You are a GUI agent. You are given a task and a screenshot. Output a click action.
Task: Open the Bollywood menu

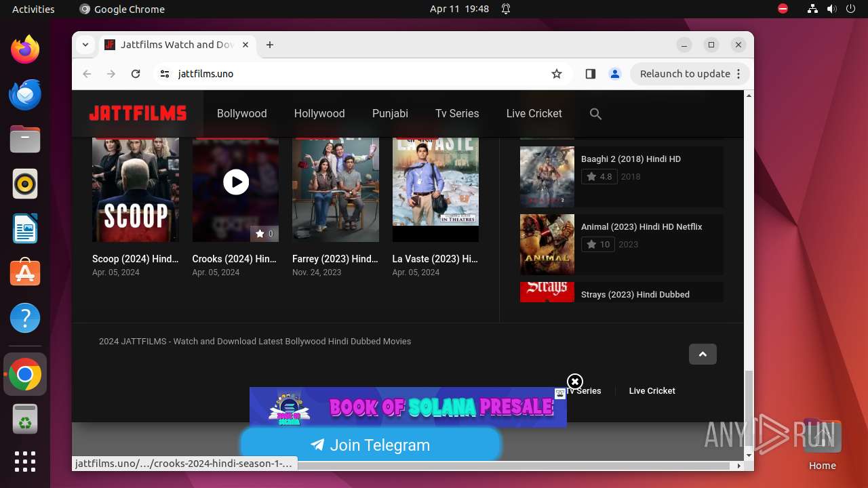pyautogui.click(x=242, y=113)
